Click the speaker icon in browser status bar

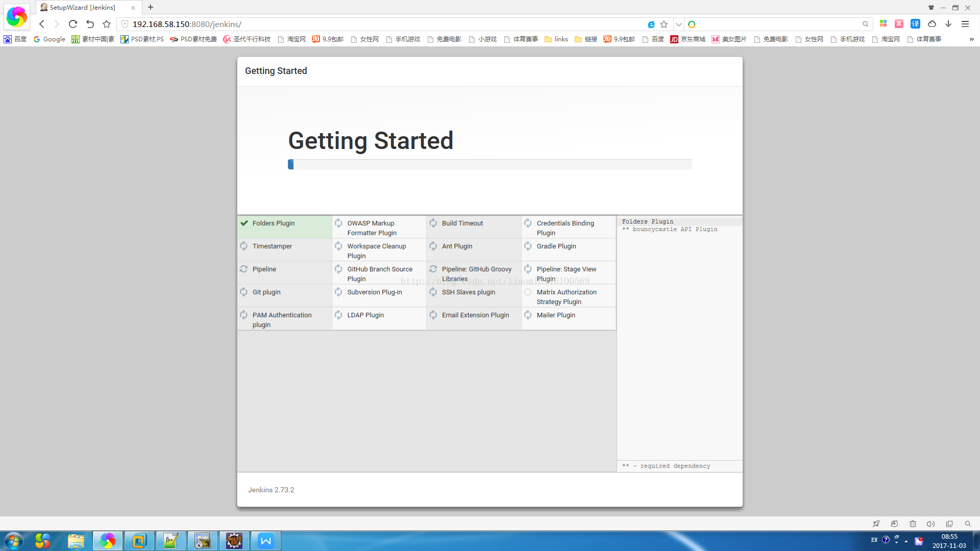[x=930, y=524]
